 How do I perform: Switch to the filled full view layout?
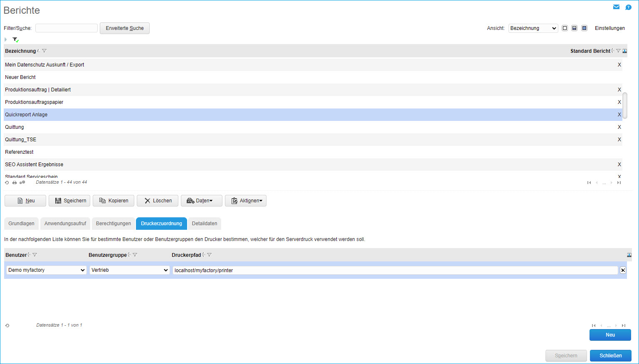(x=584, y=28)
